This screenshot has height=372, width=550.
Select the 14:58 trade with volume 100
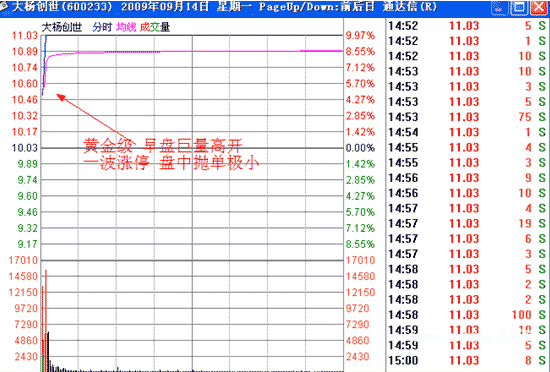[467, 315]
